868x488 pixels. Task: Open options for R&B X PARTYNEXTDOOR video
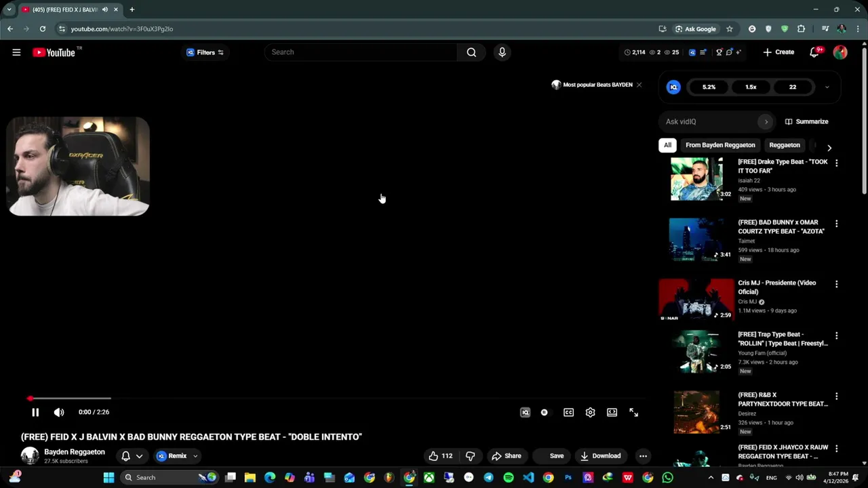[836, 396]
